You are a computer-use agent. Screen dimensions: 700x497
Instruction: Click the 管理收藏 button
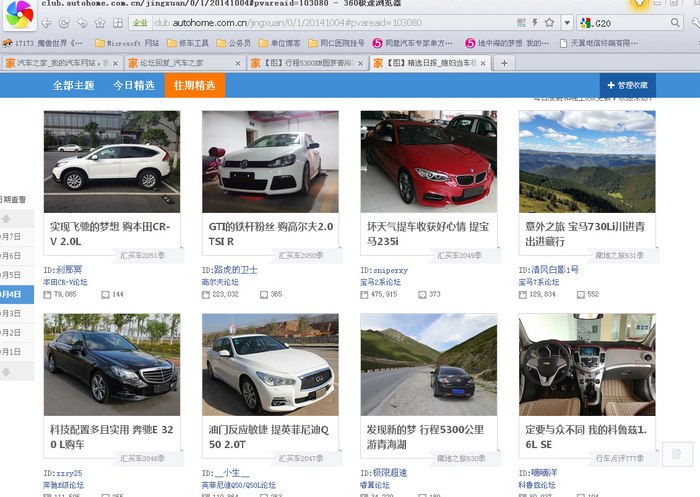pos(627,86)
